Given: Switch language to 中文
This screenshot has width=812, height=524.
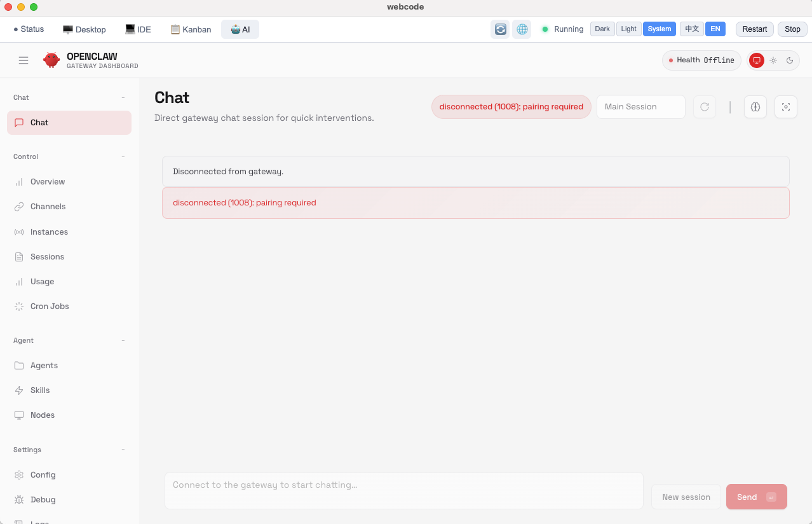Looking at the screenshot, I should (692, 29).
